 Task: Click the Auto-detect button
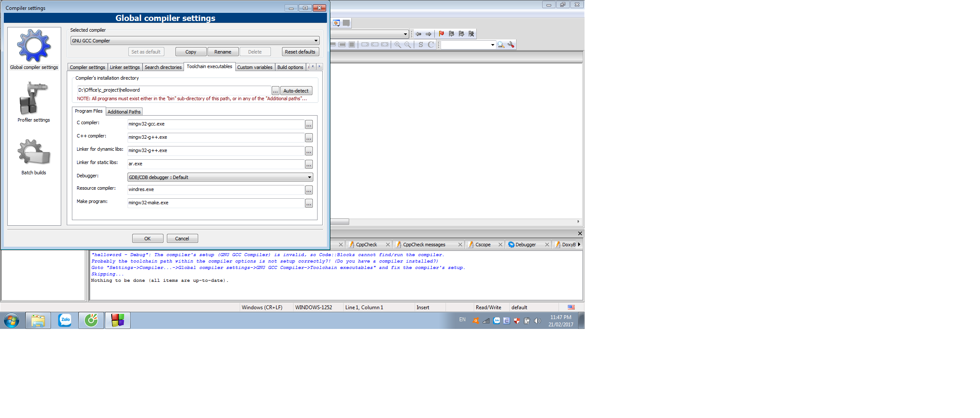(296, 91)
